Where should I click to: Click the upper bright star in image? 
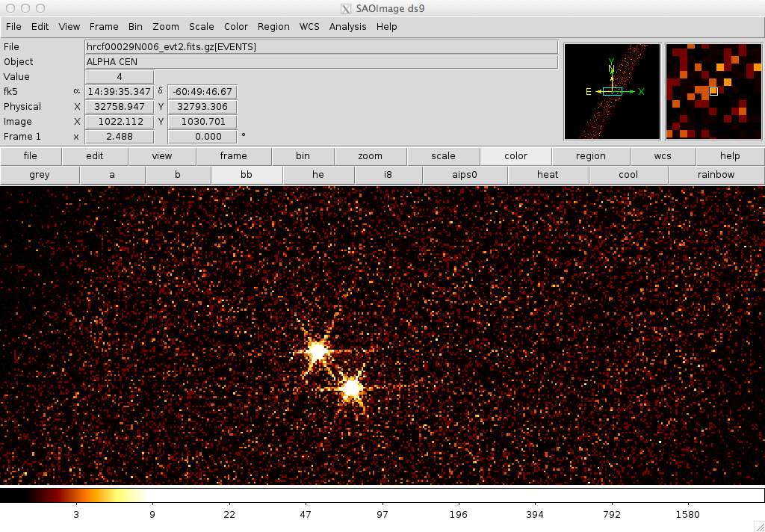point(318,350)
